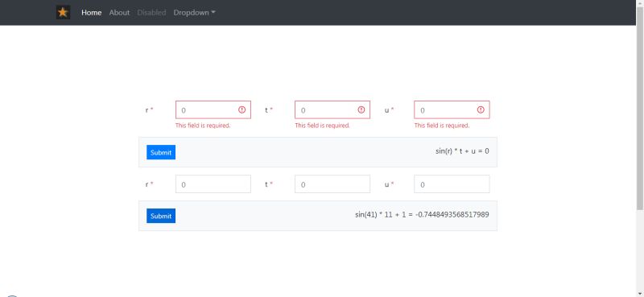Focus the u field showing required error
The image size is (644, 297).
click(x=452, y=109)
